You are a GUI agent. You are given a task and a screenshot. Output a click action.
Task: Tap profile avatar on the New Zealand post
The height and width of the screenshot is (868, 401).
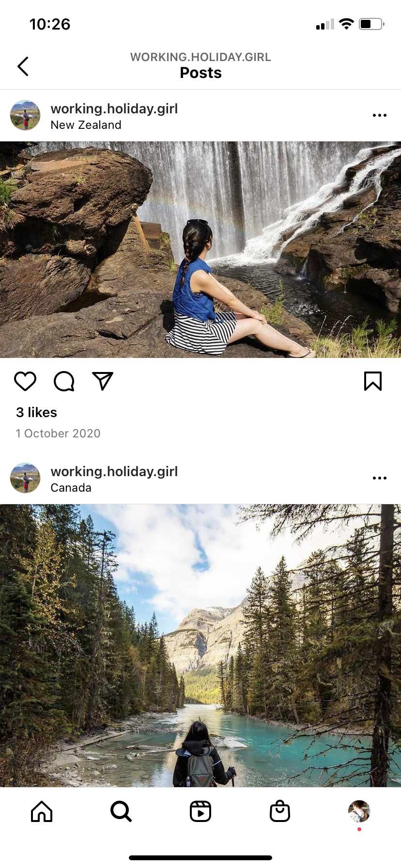(25, 115)
